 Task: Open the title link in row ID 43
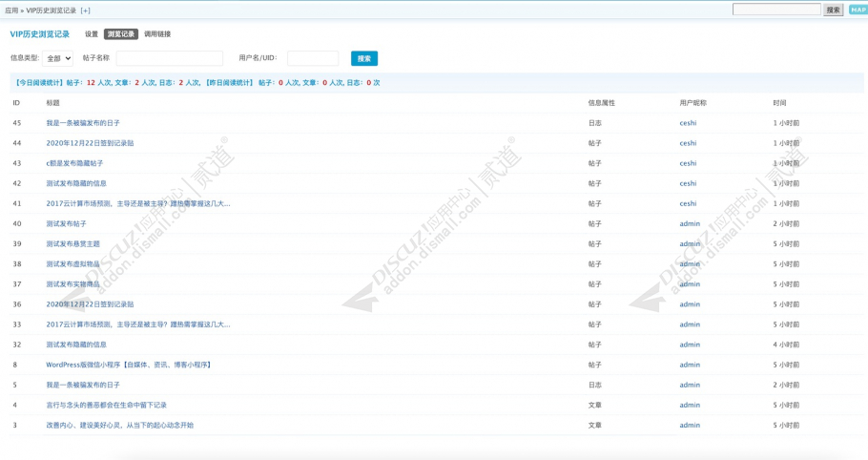pos(74,163)
